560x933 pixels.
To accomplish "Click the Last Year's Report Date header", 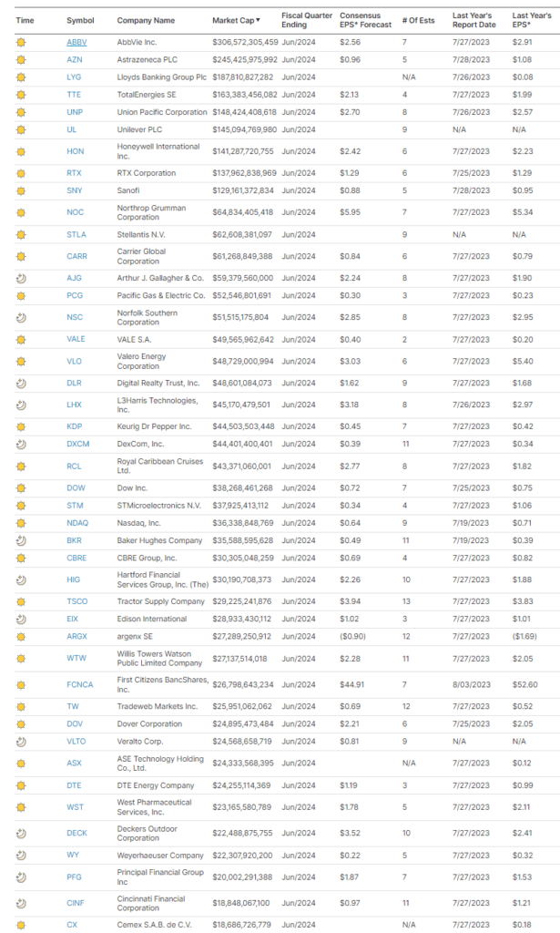I will point(473,20).
